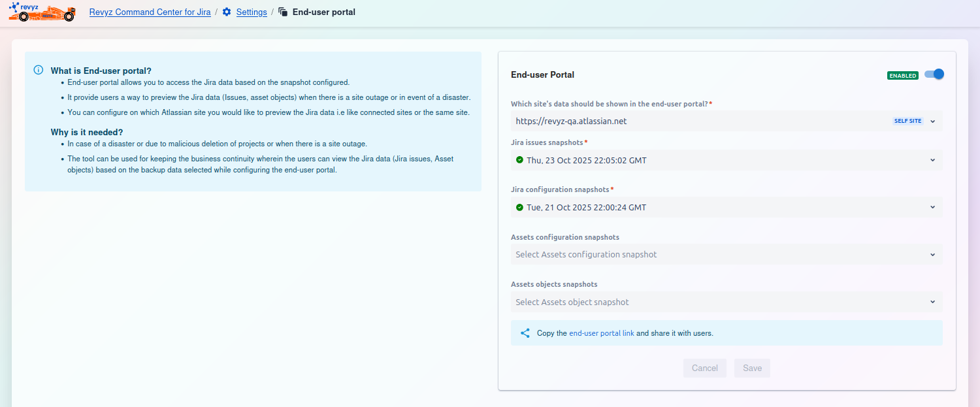Screen dimensions: 980x407
Task: Click the Settings gear icon in breadcrumb
Action: 227,12
